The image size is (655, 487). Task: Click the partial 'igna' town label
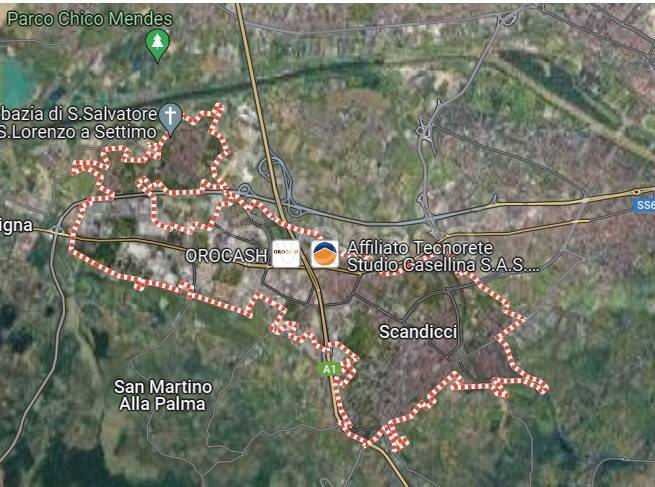point(16,226)
